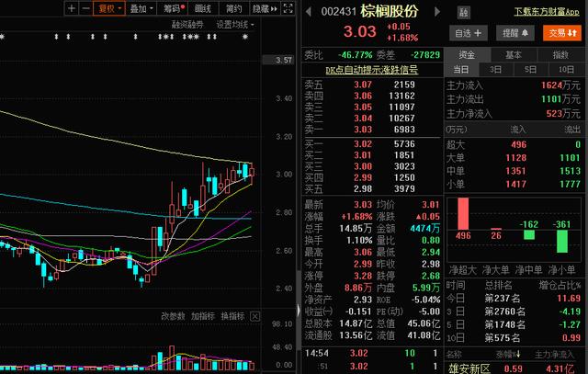
Task: Select the 指数 tab
Action: point(560,55)
